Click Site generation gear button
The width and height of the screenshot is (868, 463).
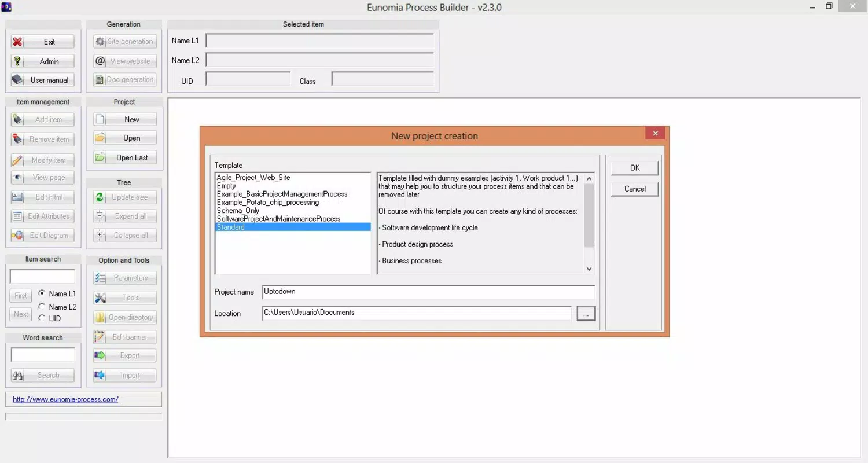coord(125,42)
